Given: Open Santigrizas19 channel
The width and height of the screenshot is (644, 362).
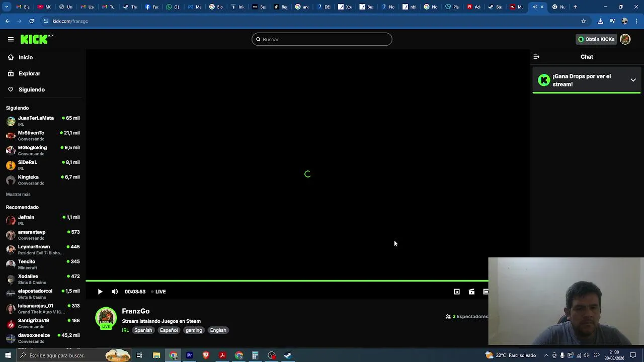Looking at the screenshot, I should point(42,323).
